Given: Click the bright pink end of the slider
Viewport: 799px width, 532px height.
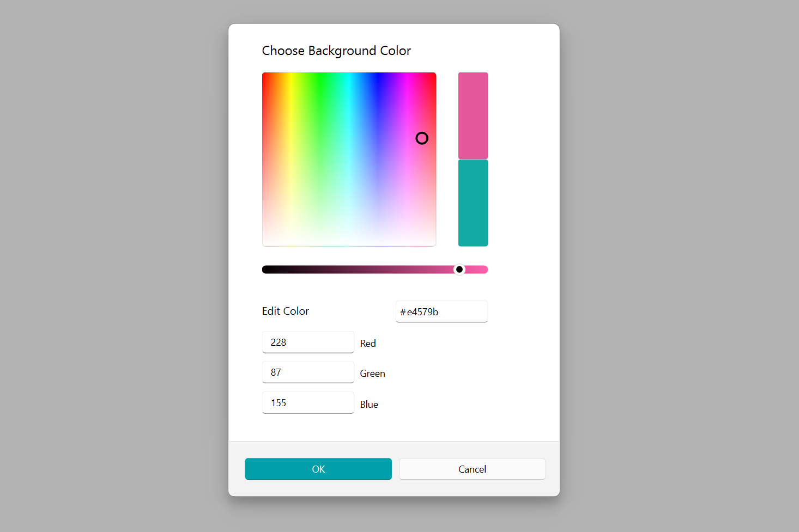Looking at the screenshot, I should 482,269.
